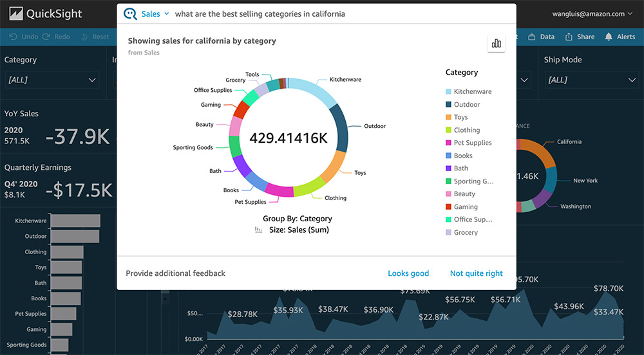Click Group By: Category text

pyautogui.click(x=298, y=219)
